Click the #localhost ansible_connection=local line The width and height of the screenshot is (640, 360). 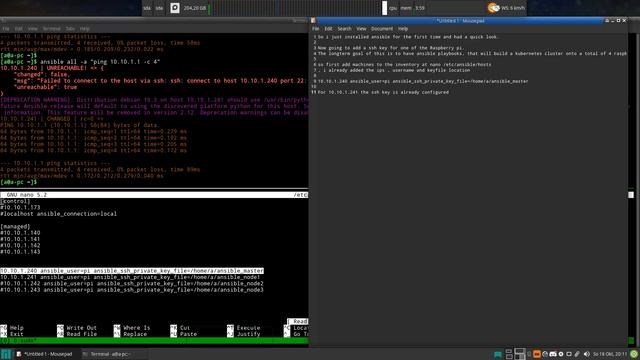(x=58, y=214)
